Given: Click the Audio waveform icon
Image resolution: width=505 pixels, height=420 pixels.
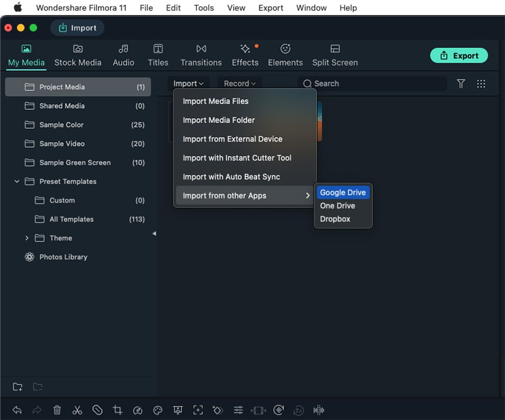Looking at the screenshot, I should [x=319, y=410].
